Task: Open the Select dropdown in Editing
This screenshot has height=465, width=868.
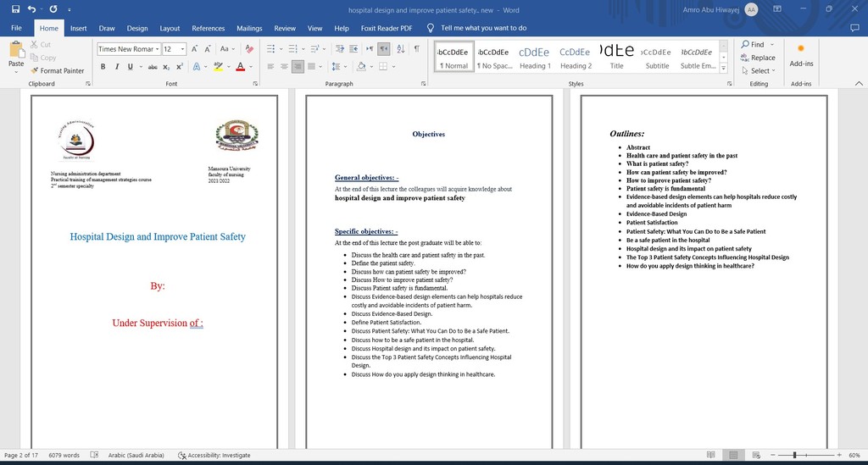Action: pyautogui.click(x=759, y=71)
